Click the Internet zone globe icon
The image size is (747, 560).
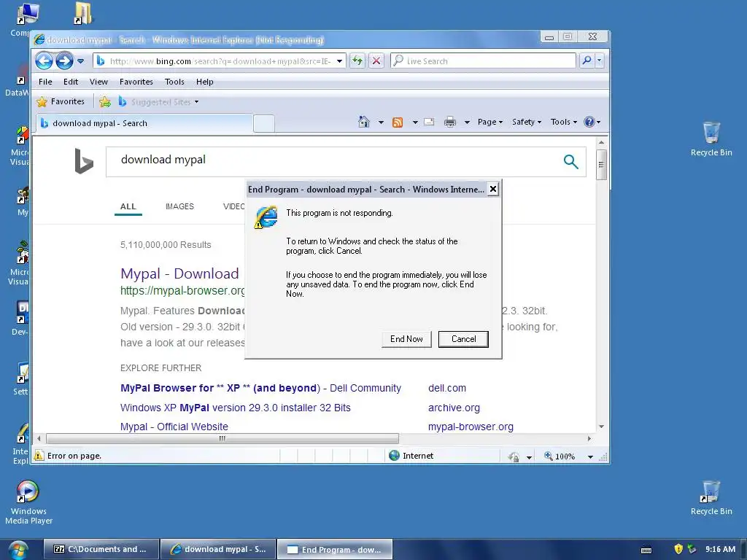pyautogui.click(x=394, y=456)
